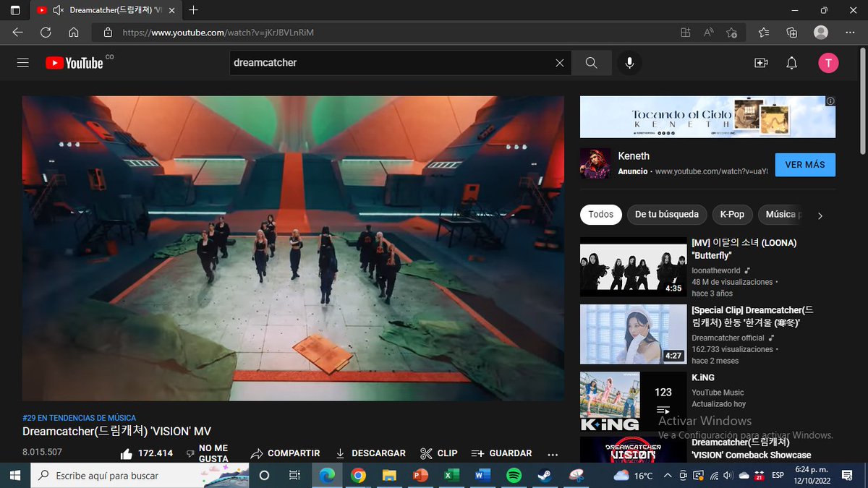Save the video with GUARDAR

501,453
